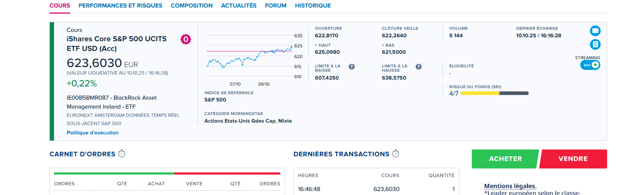Click the pink badge showing 0
Image resolution: width=644 pixels, height=195 pixels.
pos(185,39)
